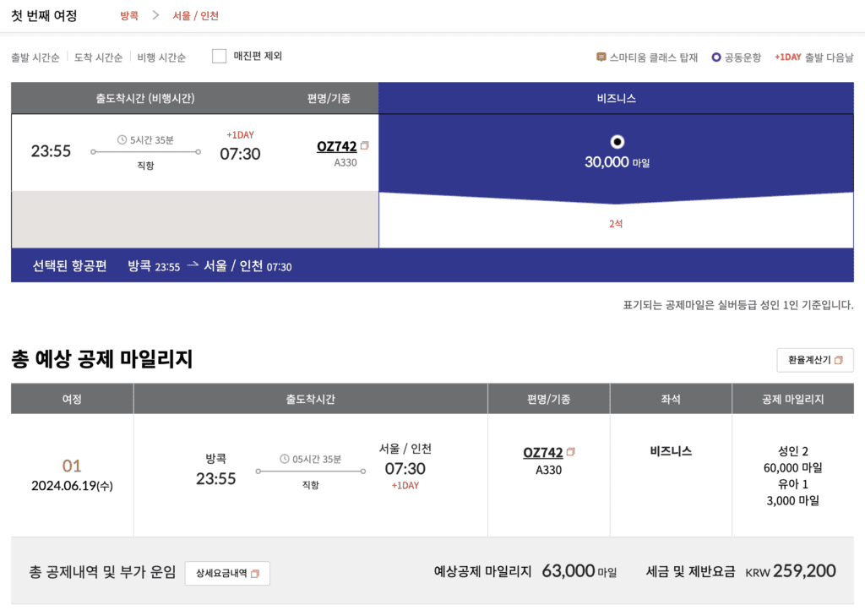
Task: Click the 2석 remaining seats label
Action: [x=616, y=224]
